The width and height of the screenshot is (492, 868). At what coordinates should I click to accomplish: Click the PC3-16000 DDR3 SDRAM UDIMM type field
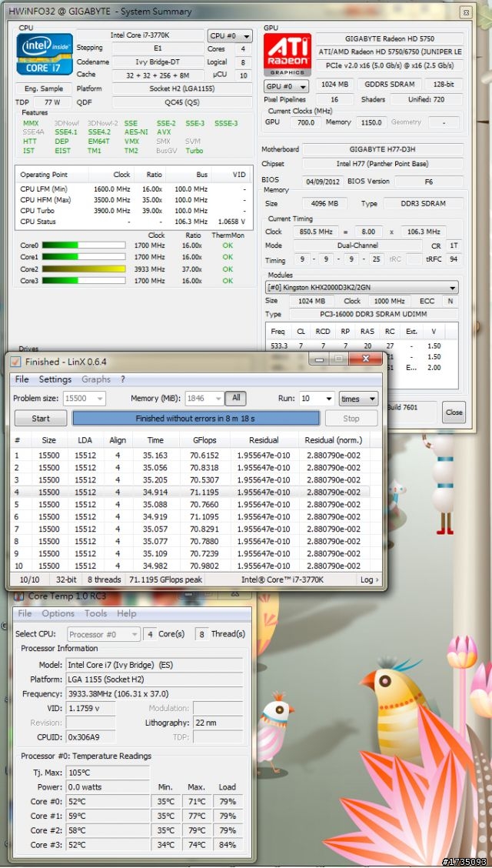click(374, 314)
